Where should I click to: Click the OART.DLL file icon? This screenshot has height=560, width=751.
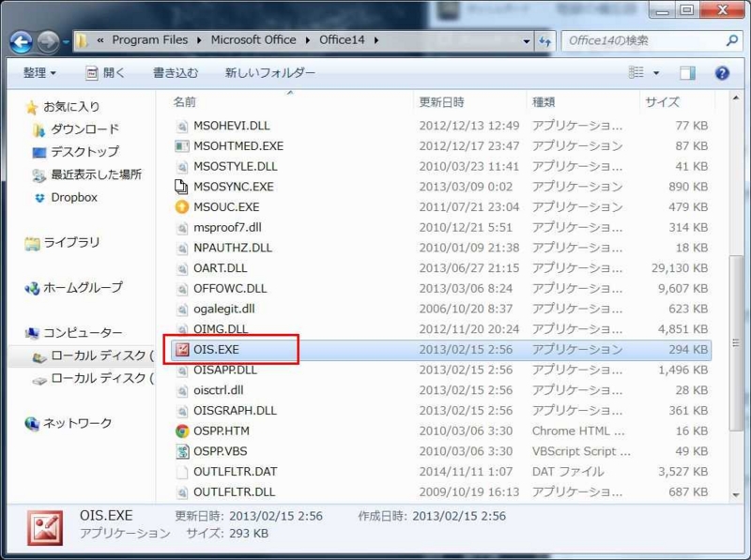[182, 268]
